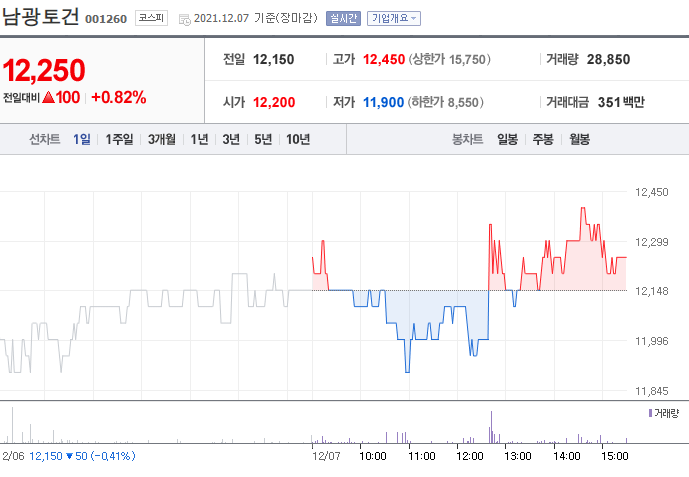689x477 pixels.
Task: Click 저가 value 11,900
Action: click(383, 102)
